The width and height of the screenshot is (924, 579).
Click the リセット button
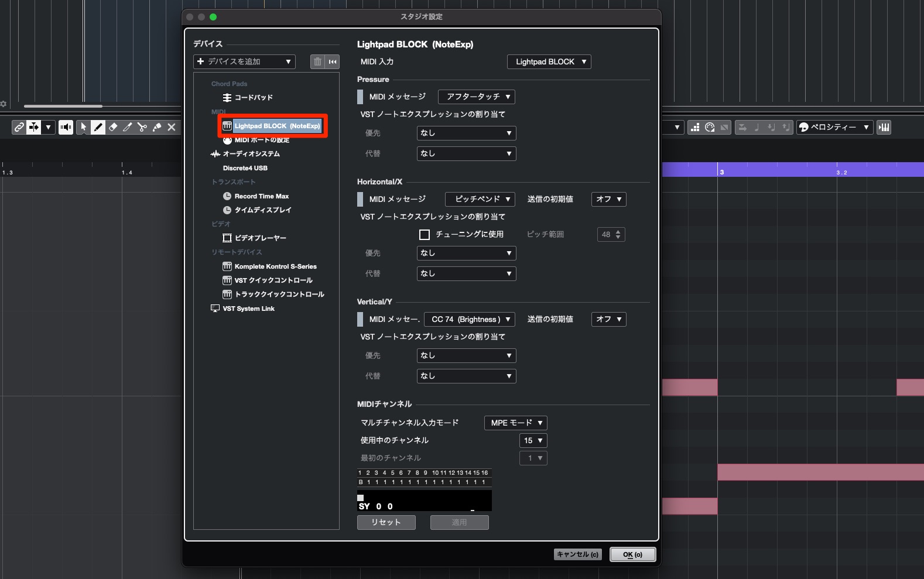(x=386, y=522)
